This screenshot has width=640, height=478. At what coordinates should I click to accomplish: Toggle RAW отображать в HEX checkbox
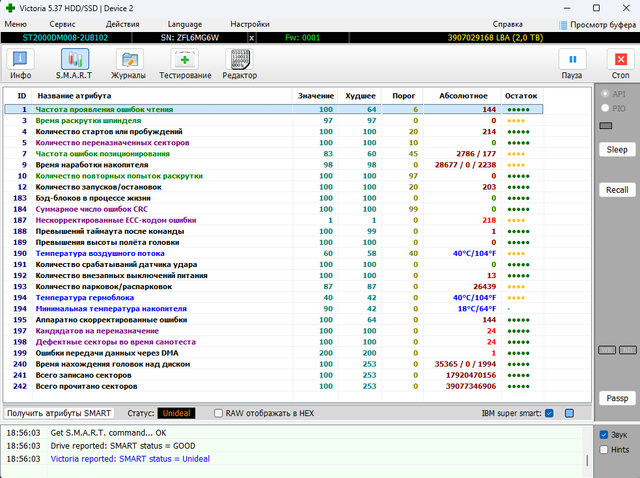click(x=218, y=414)
